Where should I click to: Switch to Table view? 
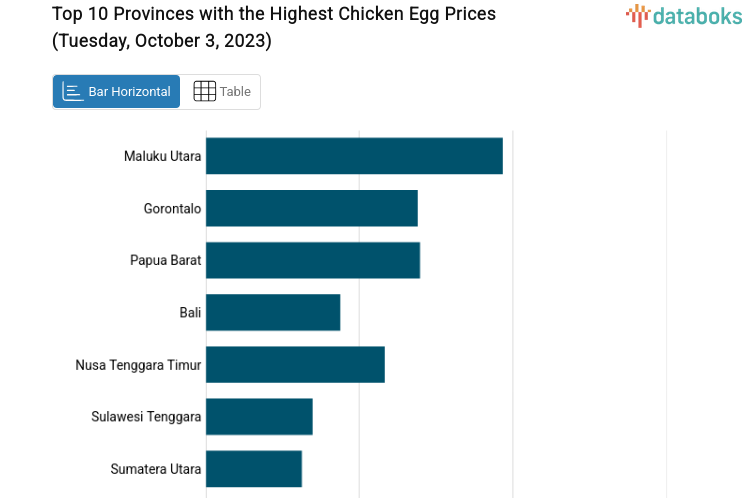coord(222,91)
